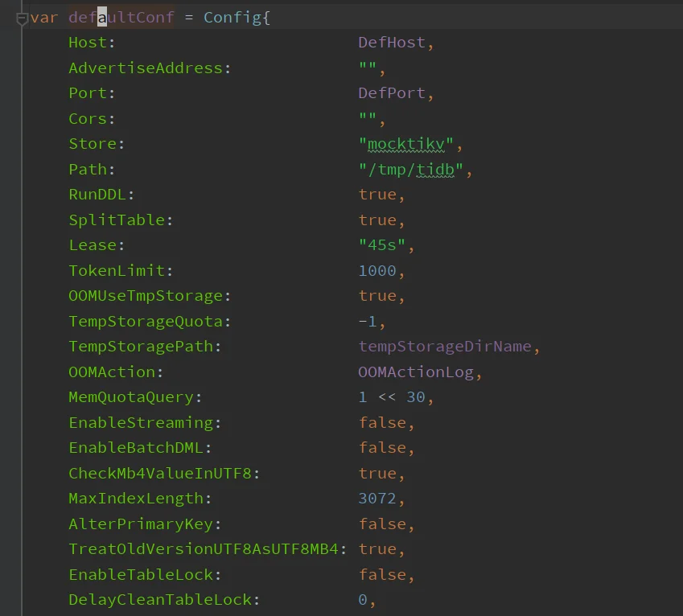
Task: Place cursor on MemQuotaQuery field
Action: click(131, 397)
